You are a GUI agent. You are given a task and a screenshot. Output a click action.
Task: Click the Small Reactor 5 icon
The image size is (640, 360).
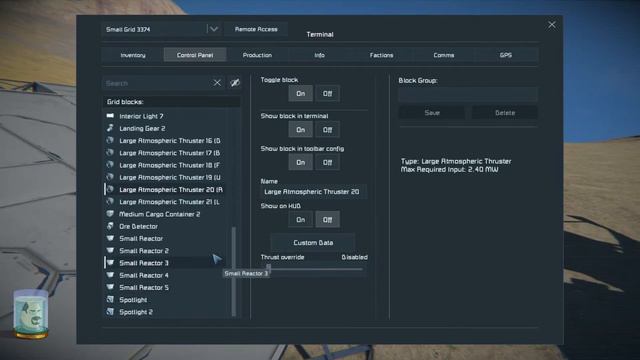coord(110,287)
